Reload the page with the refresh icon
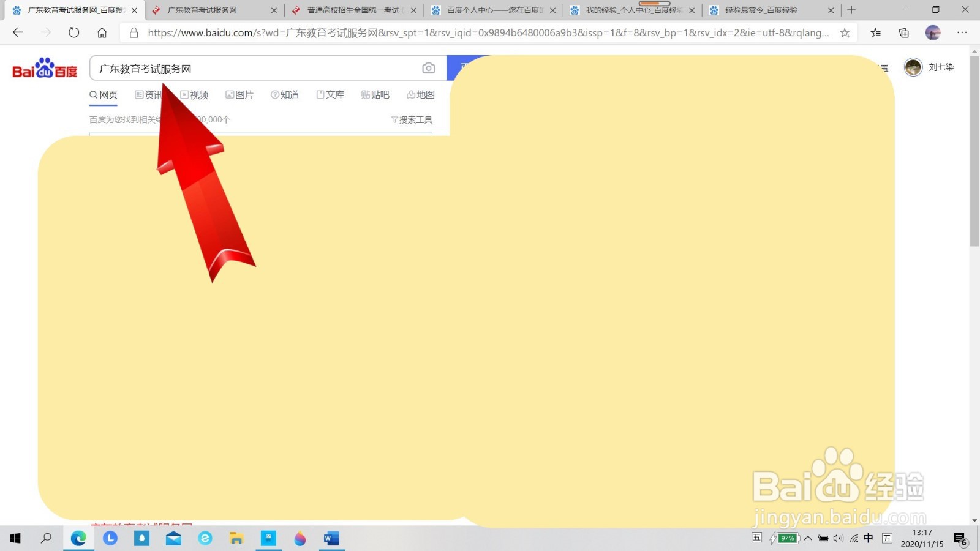 [73, 32]
